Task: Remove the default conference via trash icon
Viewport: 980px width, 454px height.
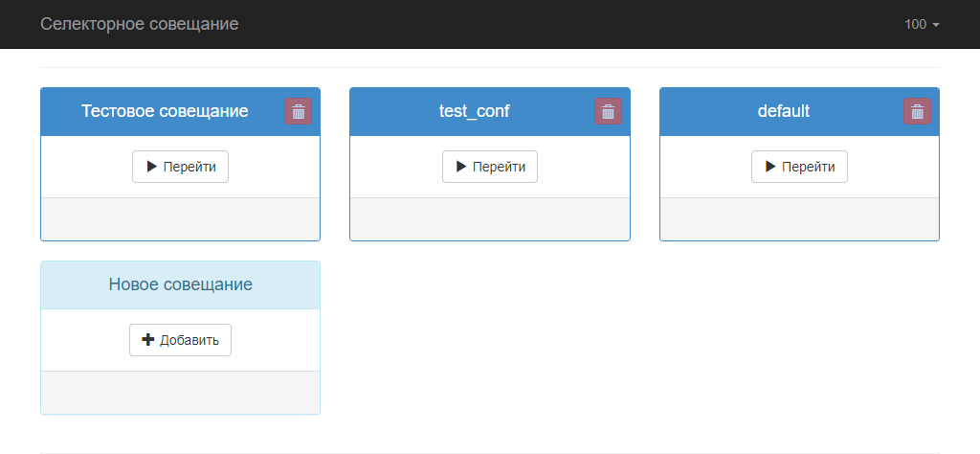Action: [917, 111]
